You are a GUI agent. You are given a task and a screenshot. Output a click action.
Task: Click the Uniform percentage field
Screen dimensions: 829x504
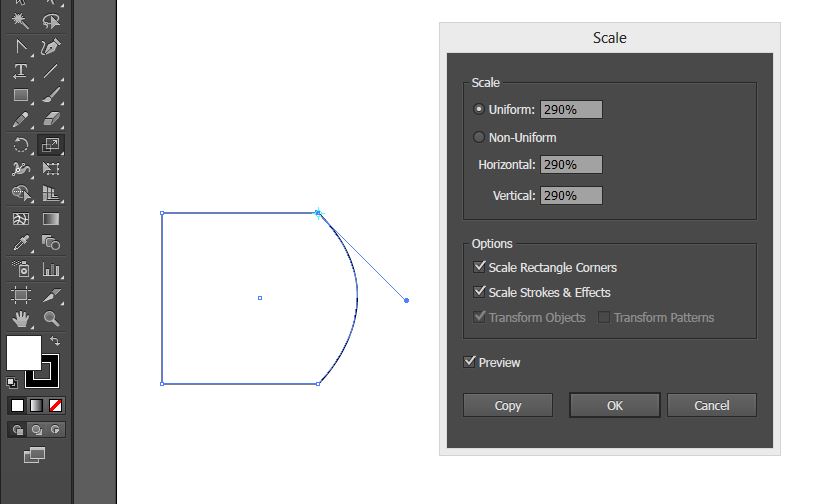tap(571, 109)
